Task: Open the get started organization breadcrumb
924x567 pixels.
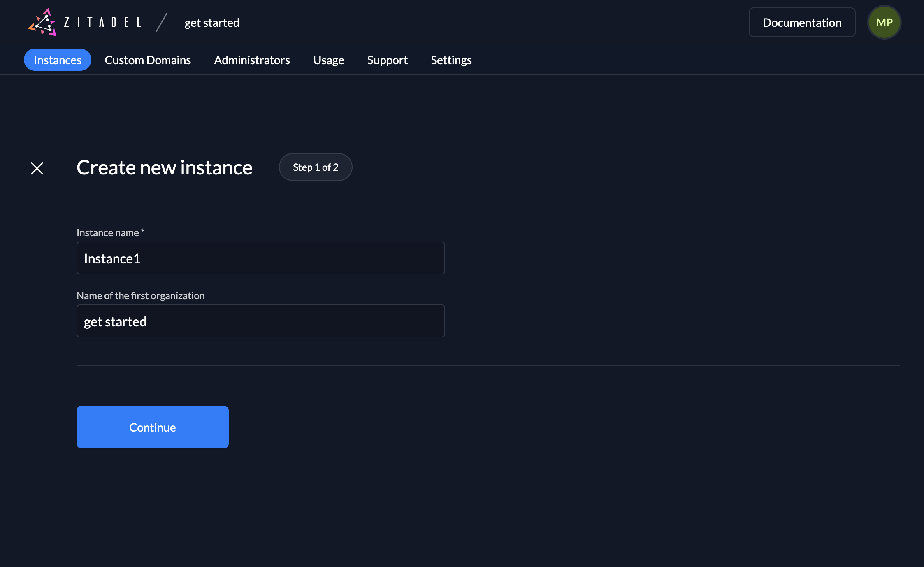Action: click(x=212, y=23)
